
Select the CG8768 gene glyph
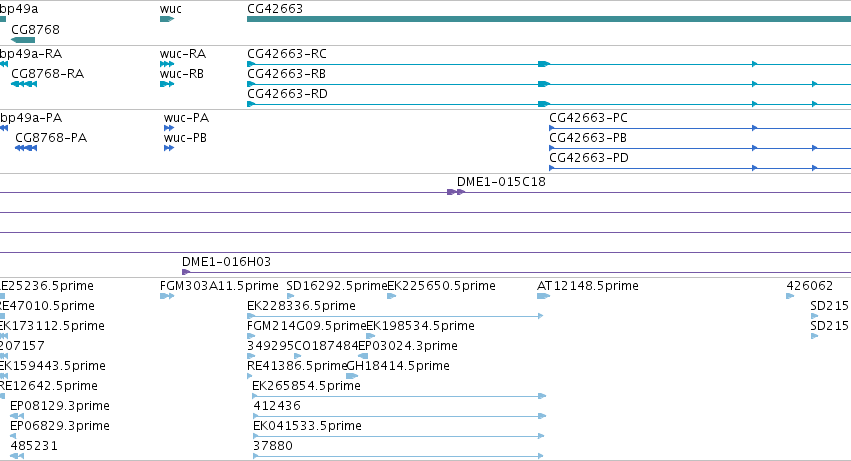point(23,40)
